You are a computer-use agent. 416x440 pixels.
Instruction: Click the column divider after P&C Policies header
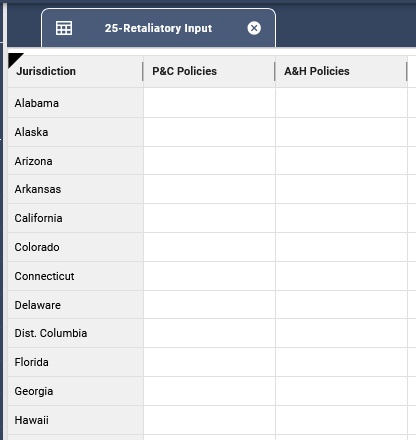click(275, 71)
